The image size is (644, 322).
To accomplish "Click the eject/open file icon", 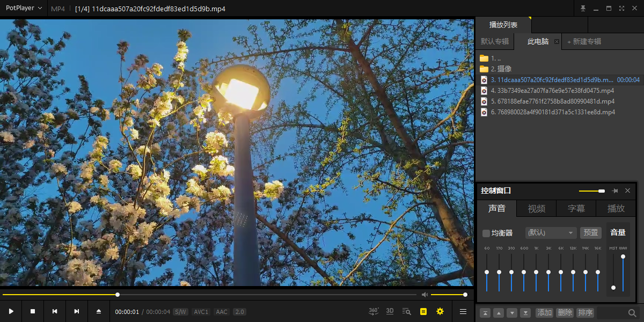I will point(99,311).
